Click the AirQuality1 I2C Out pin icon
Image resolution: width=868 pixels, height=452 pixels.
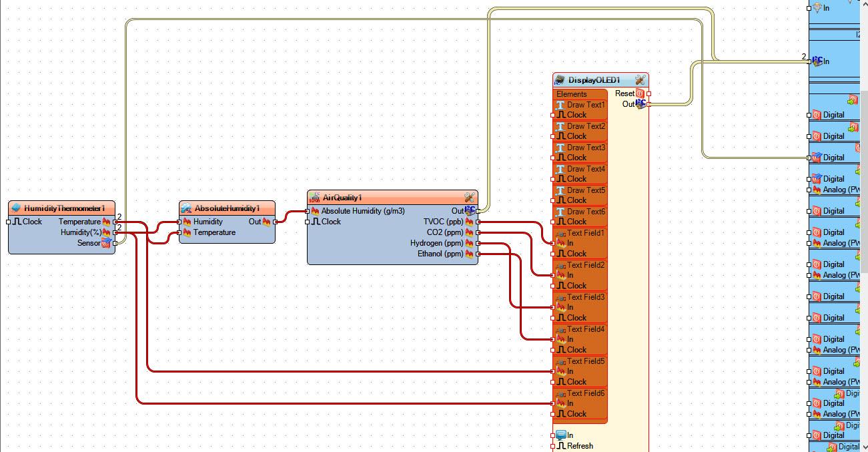click(x=470, y=210)
